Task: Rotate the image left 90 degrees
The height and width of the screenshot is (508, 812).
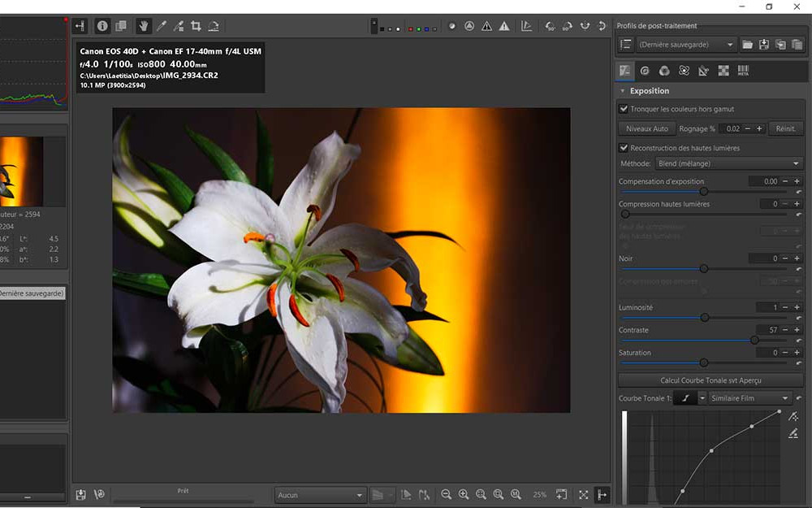Action: pos(550,26)
